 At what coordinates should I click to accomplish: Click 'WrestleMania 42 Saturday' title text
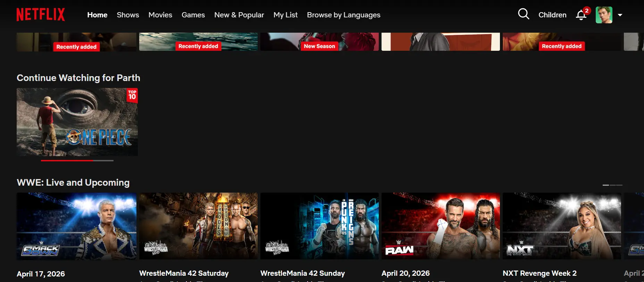(184, 273)
